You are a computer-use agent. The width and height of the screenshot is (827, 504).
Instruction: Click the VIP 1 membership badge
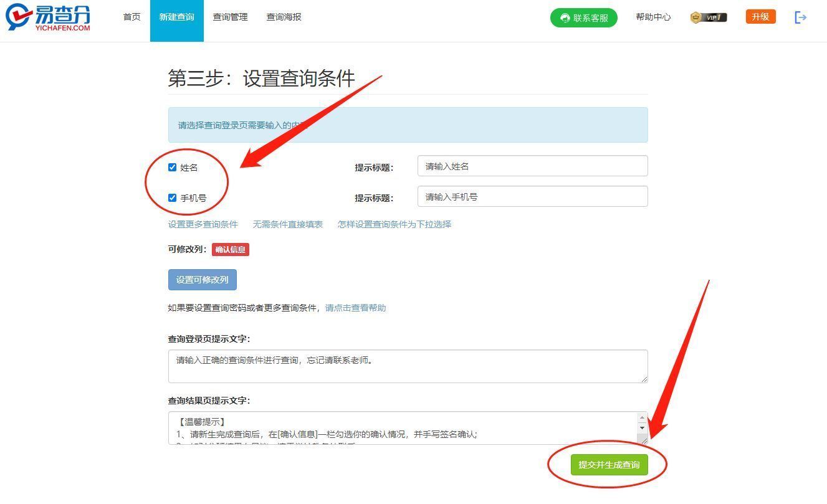pyautogui.click(x=709, y=17)
